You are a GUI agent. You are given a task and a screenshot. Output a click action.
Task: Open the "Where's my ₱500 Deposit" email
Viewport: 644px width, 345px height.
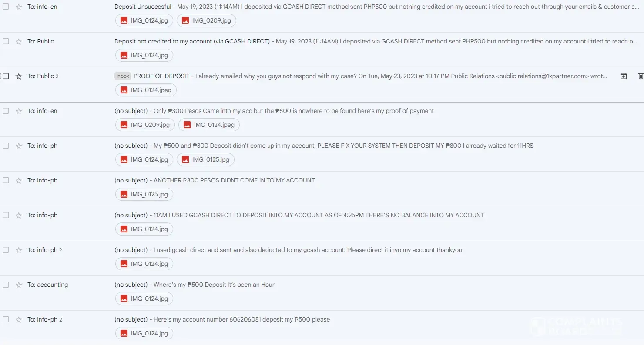pos(214,285)
